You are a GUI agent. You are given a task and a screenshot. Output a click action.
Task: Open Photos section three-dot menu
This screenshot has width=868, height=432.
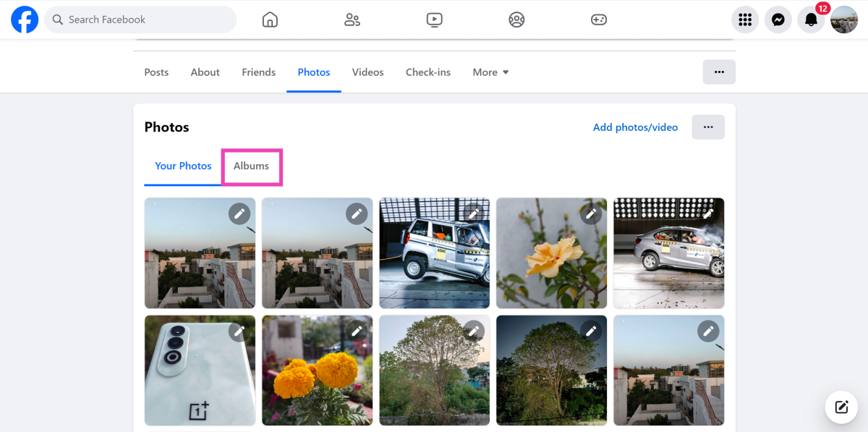(708, 127)
